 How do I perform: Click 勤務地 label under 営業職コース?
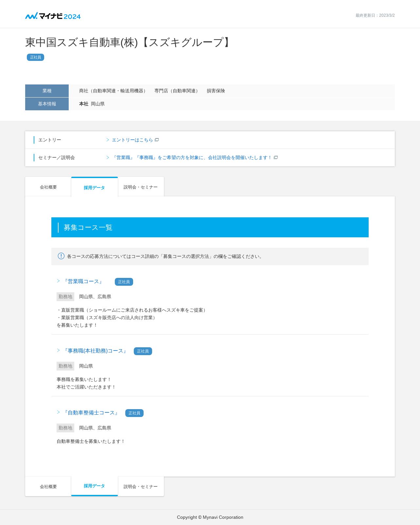[65, 297]
